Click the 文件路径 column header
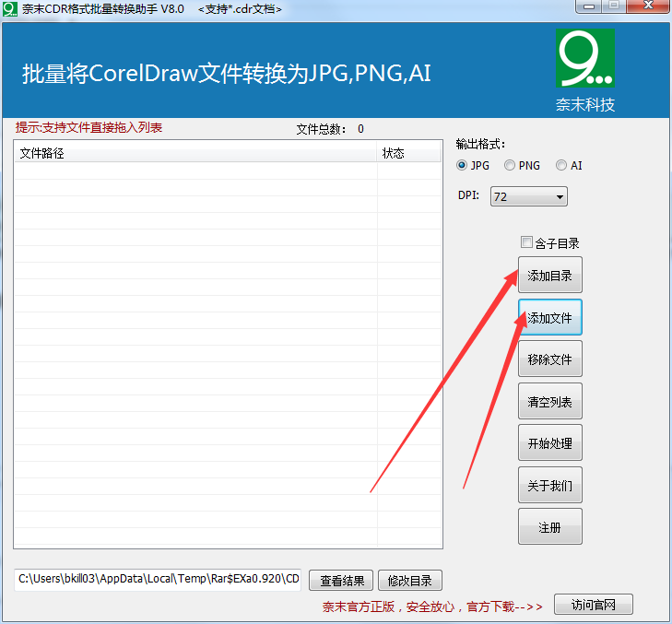The height and width of the screenshot is (624, 672). pyautogui.click(x=195, y=153)
